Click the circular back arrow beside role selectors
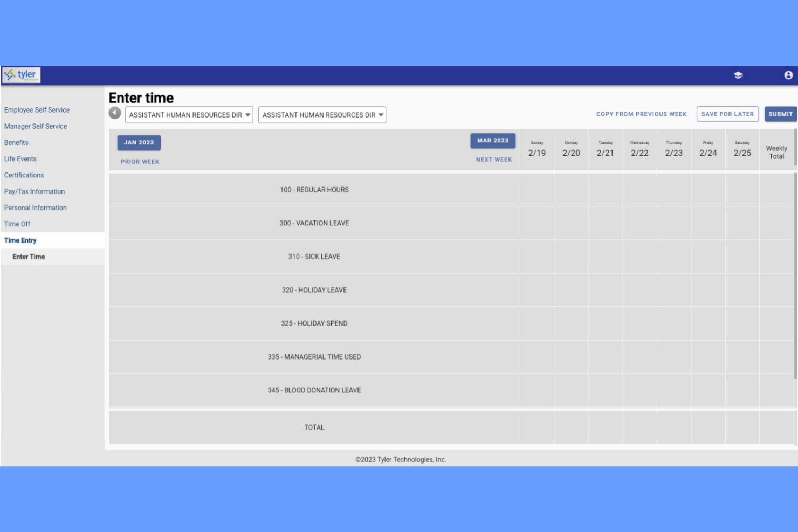 (x=114, y=112)
